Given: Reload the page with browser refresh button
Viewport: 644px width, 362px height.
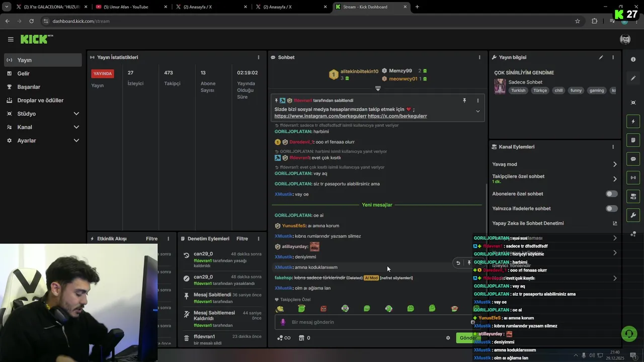Looking at the screenshot, I should click(31, 21).
